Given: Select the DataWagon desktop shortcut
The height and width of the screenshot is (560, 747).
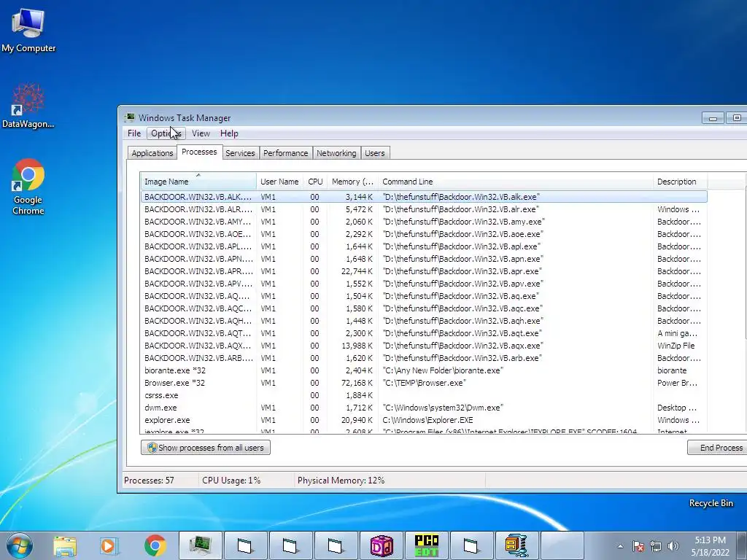Looking at the screenshot, I should 28,106.
